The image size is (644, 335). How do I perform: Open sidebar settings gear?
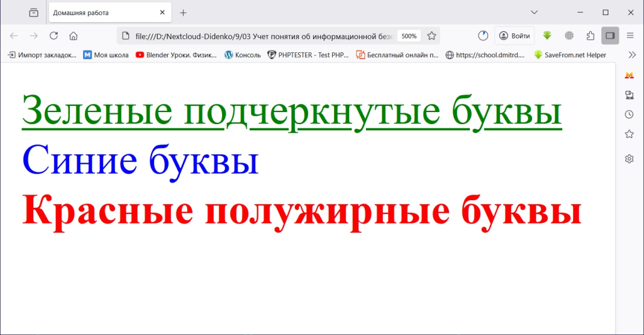pyautogui.click(x=629, y=159)
